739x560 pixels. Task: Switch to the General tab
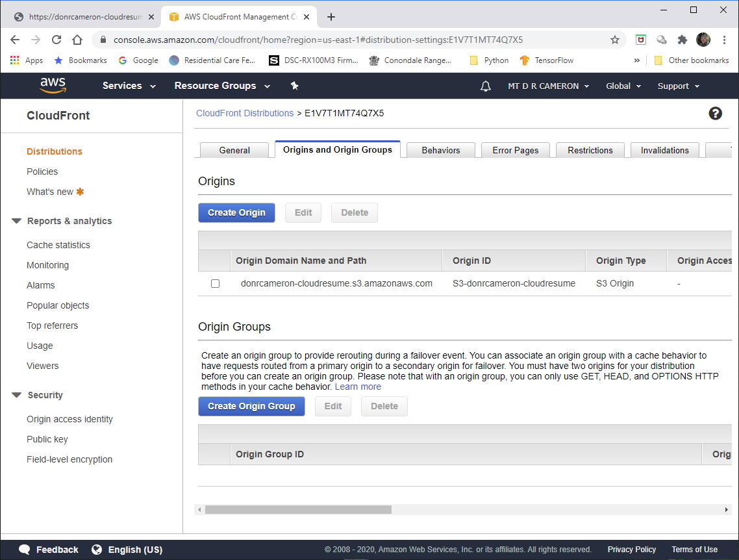click(x=234, y=150)
